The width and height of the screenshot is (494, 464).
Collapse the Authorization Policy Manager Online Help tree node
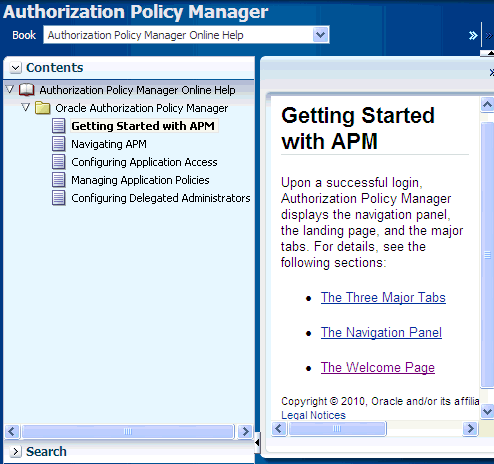[10, 89]
